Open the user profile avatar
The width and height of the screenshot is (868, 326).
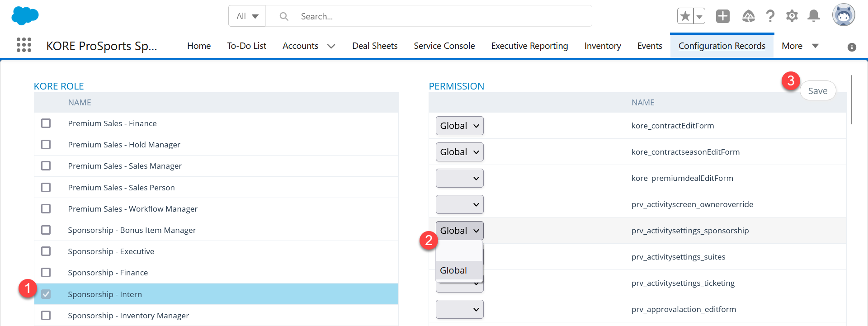coord(844,15)
